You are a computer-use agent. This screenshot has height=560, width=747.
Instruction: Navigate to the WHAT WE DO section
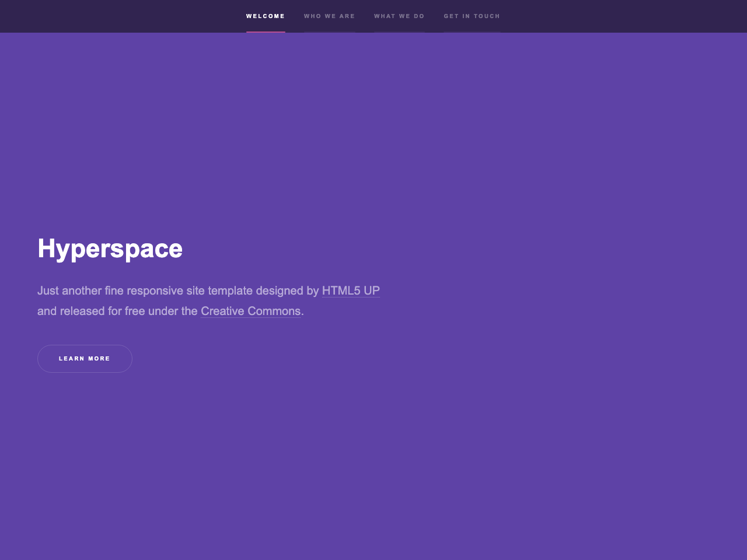pos(399,15)
